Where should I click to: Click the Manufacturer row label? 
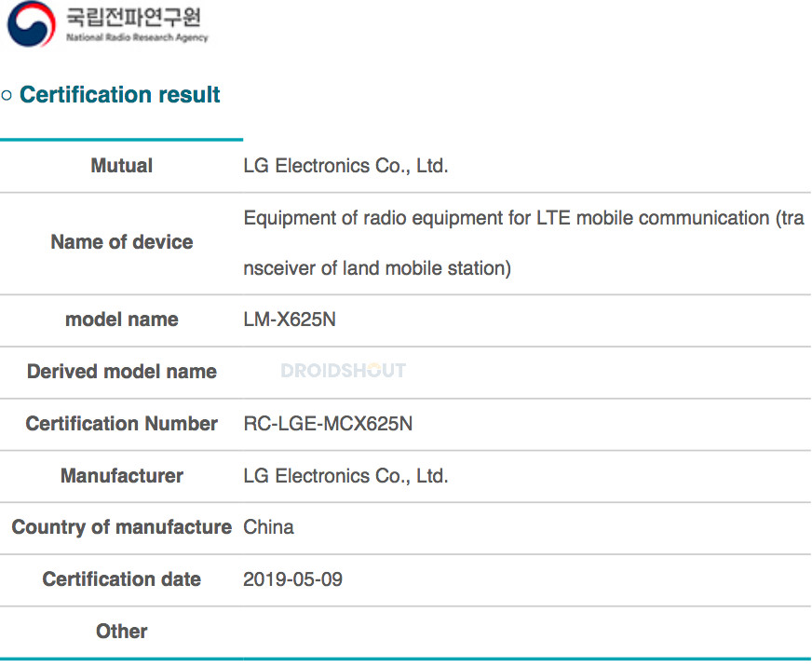tap(122, 476)
